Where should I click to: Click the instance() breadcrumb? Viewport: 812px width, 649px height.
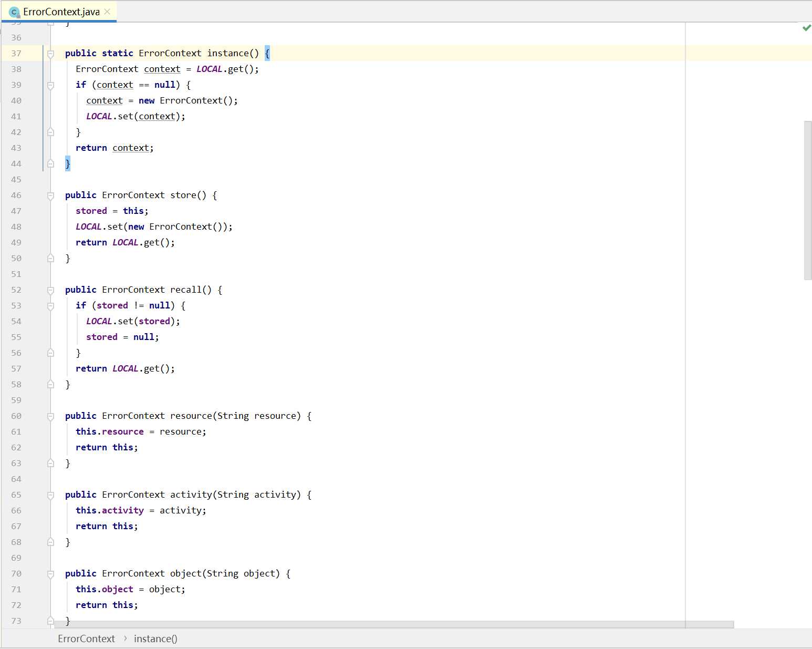pyautogui.click(x=155, y=638)
